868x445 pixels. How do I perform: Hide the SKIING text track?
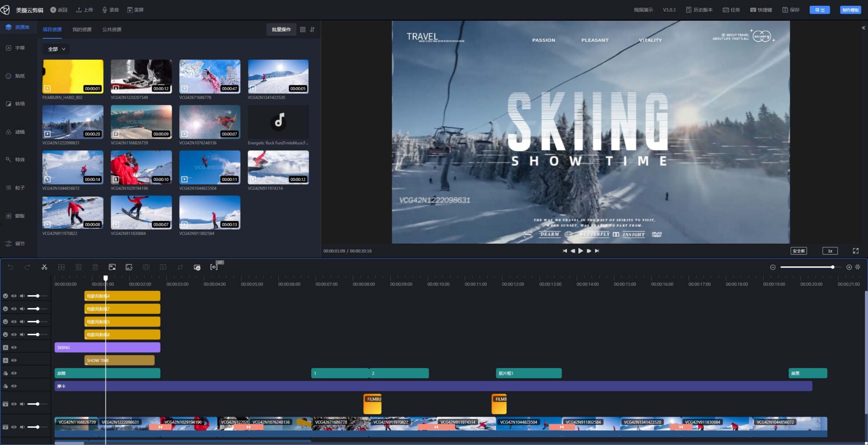click(x=14, y=348)
